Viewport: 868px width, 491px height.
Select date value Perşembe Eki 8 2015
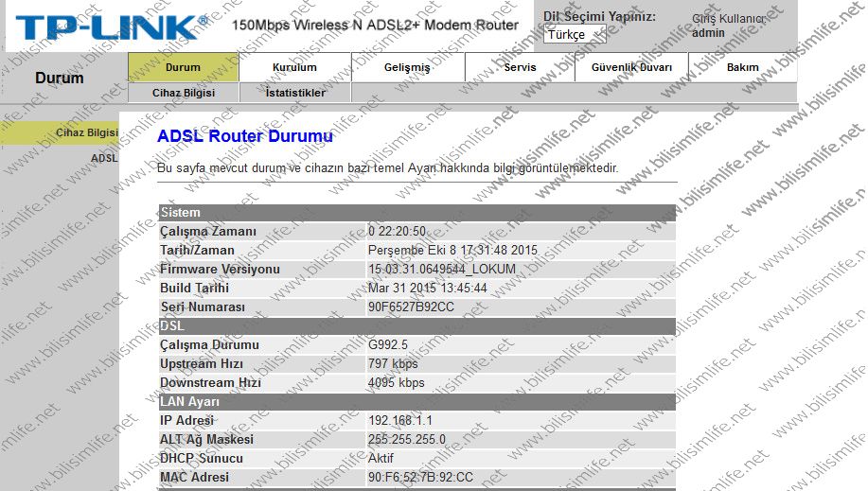tap(452, 250)
